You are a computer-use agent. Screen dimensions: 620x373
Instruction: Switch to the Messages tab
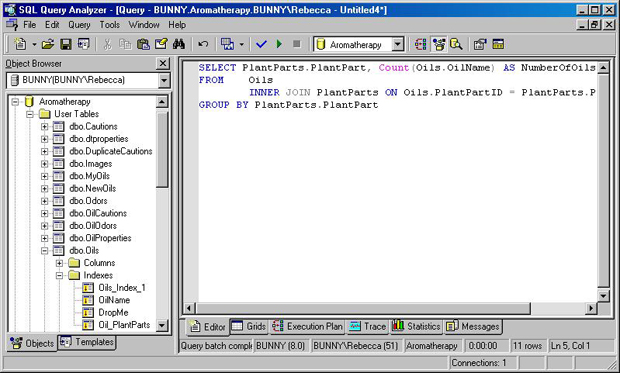(x=473, y=326)
